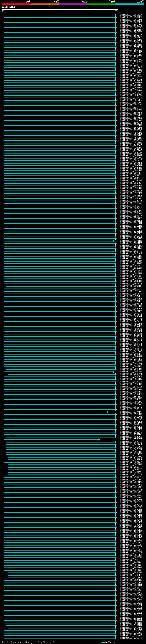Click hit label UniRef100_C7DRS9
This screenshot has height=644, width=146.
131,98
